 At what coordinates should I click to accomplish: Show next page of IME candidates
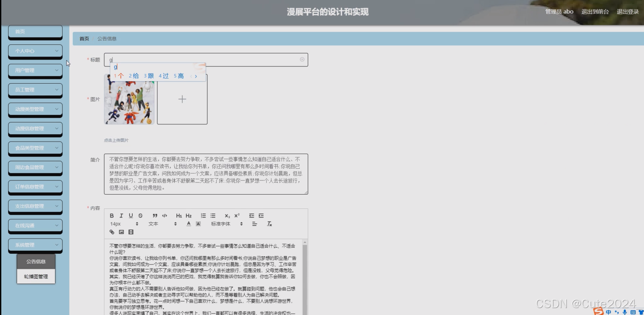tap(196, 76)
